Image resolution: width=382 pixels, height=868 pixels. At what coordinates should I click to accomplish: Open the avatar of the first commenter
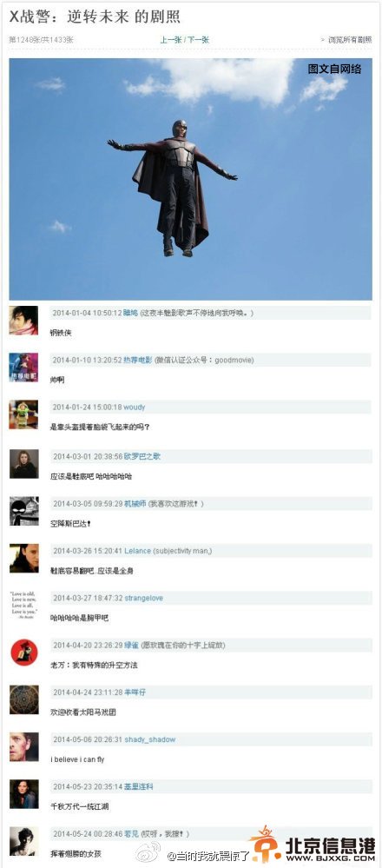pos(23,321)
